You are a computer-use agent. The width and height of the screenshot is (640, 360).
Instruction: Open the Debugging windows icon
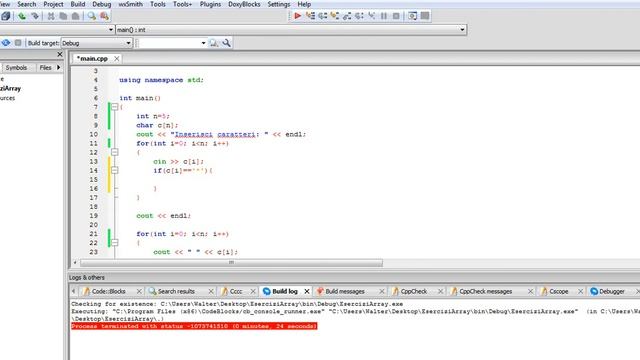click(x=413, y=16)
